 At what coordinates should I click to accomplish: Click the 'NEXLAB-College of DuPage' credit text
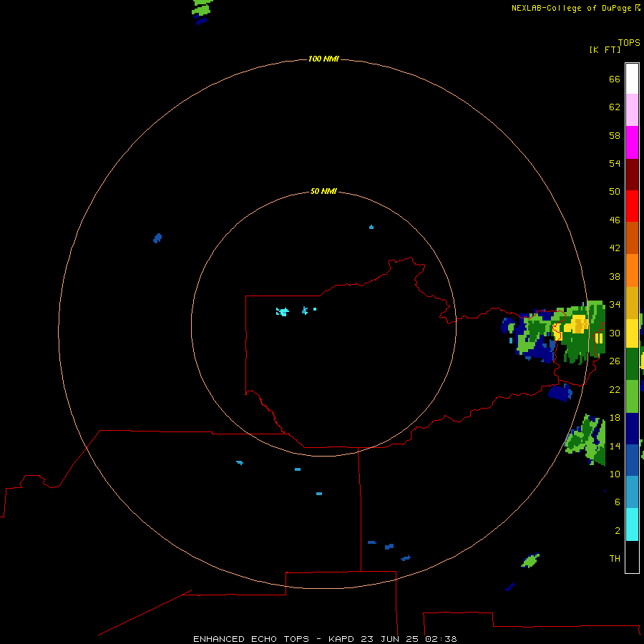571,8
